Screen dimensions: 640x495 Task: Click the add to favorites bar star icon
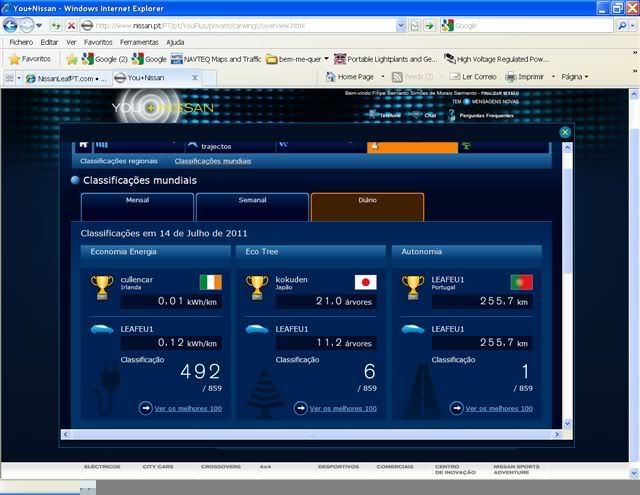(x=72, y=59)
